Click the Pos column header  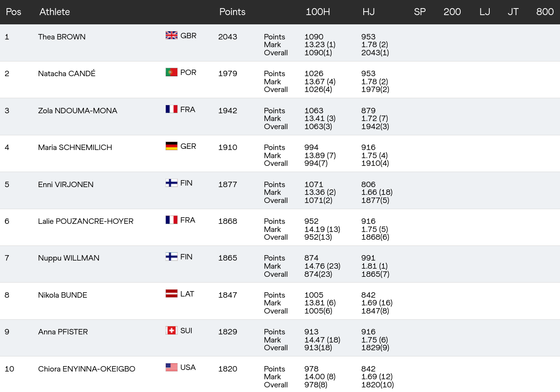(14, 12)
